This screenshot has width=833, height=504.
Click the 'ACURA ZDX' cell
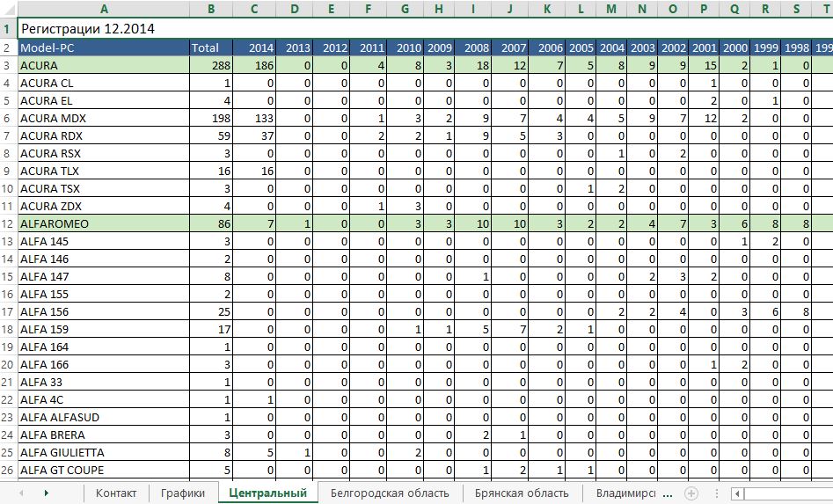[104, 206]
